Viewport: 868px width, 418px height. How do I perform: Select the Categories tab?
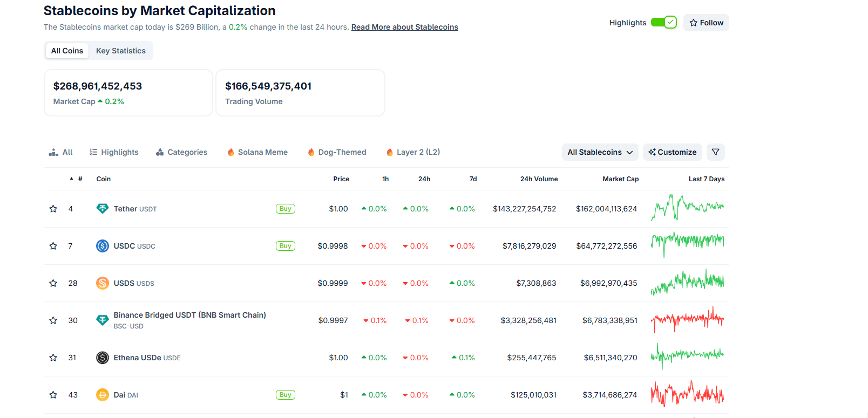181,152
